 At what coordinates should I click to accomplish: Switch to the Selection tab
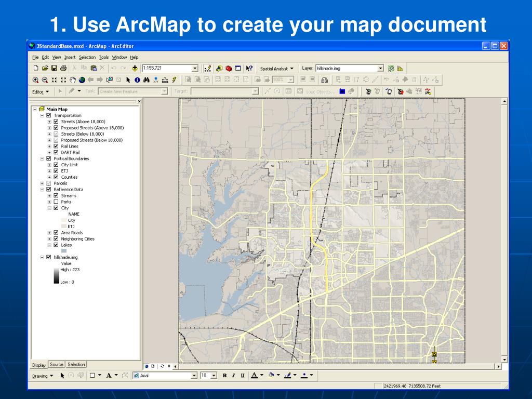pyautogui.click(x=76, y=364)
